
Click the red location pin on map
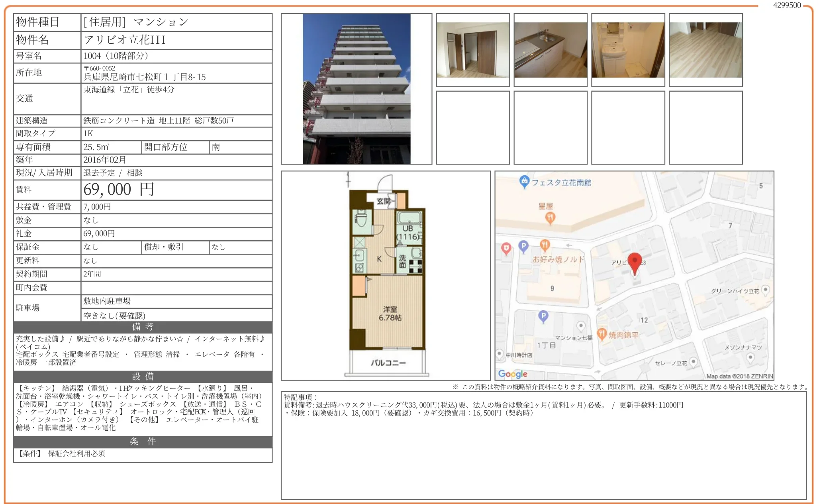635,261
